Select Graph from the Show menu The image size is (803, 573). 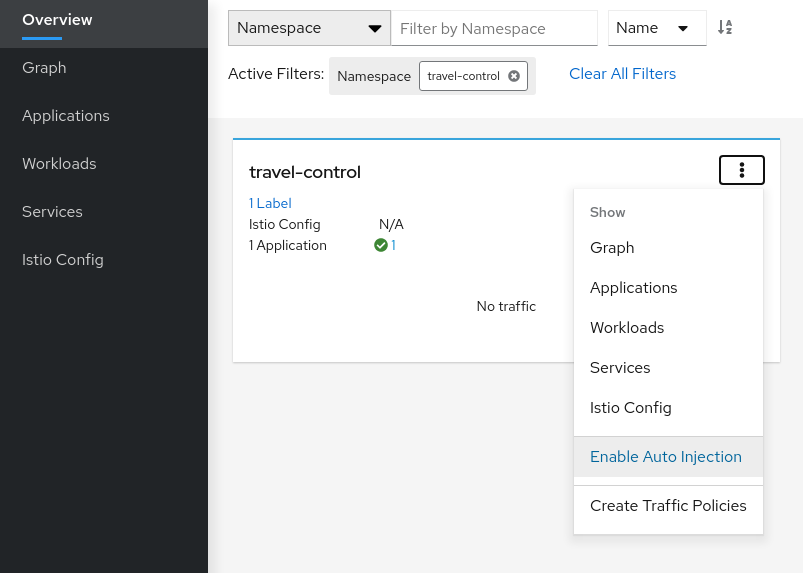pyautogui.click(x=612, y=248)
